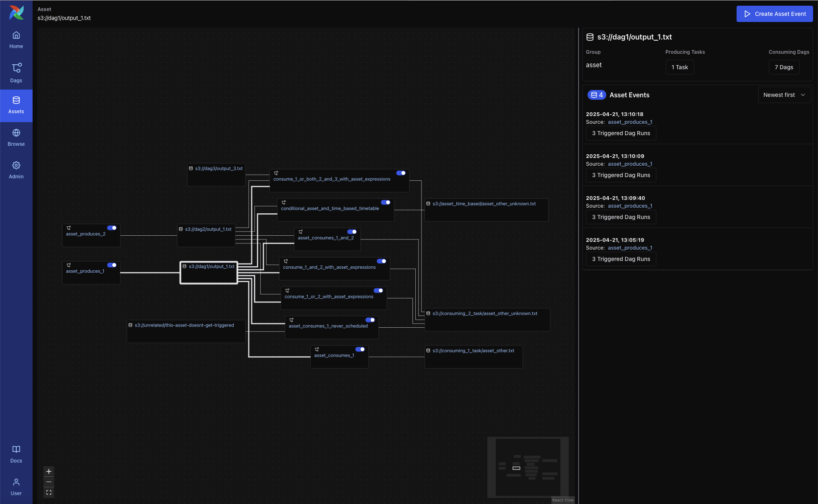Toggle asset_produces_2 dag pause switch

pyautogui.click(x=112, y=228)
